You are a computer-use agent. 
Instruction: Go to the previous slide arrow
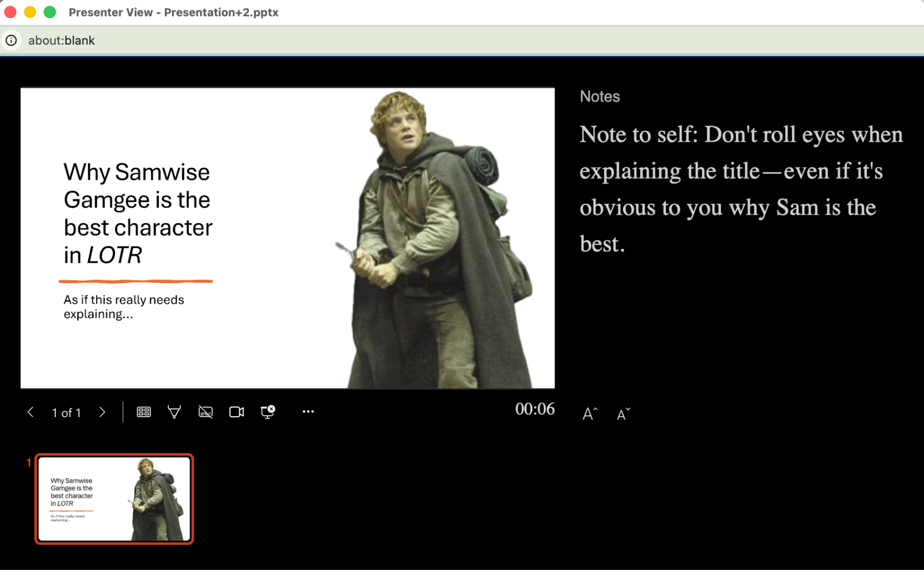(x=31, y=412)
